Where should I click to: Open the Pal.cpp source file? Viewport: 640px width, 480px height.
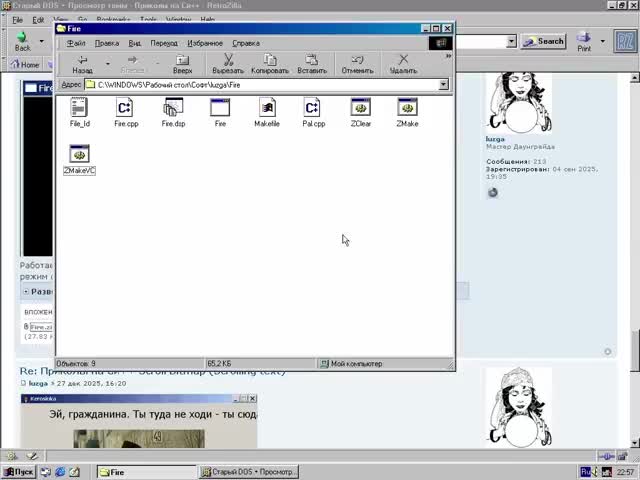click(x=313, y=108)
